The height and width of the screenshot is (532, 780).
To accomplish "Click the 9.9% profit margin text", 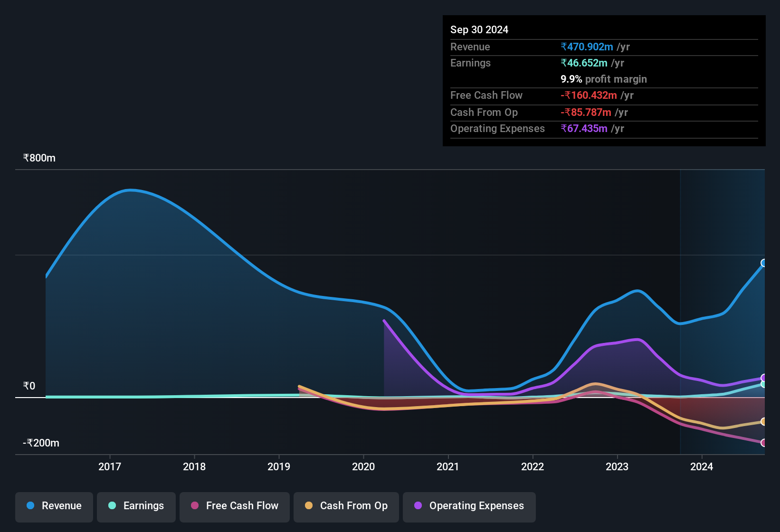I will tap(604, 79).
